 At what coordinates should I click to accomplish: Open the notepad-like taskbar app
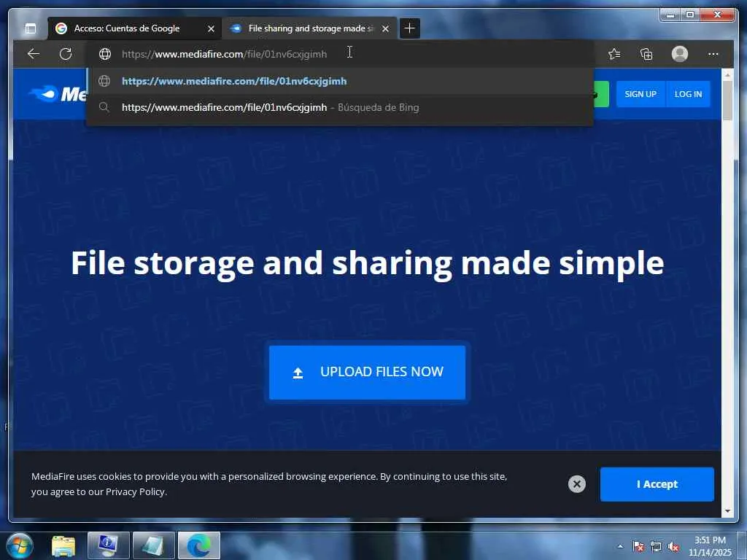[153, 545]
